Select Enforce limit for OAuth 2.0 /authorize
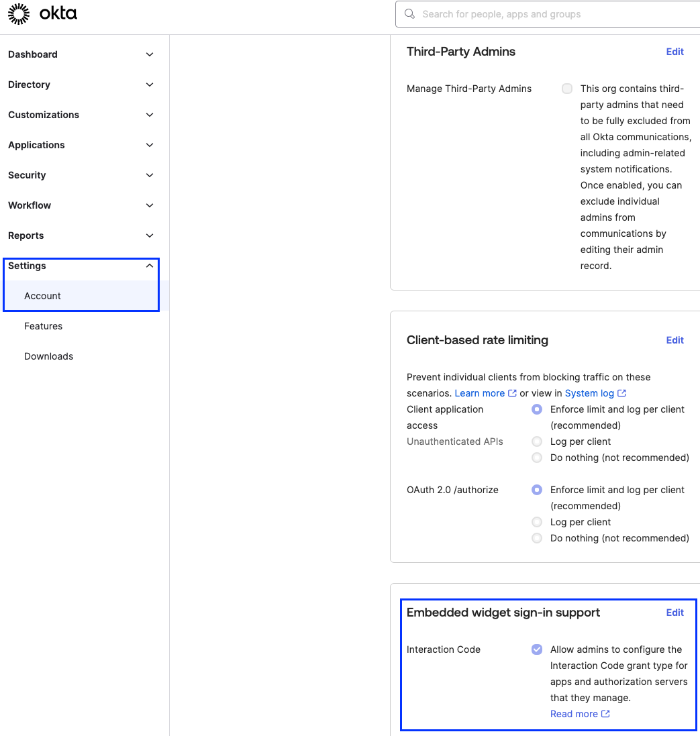 click(x=537, y=490)
